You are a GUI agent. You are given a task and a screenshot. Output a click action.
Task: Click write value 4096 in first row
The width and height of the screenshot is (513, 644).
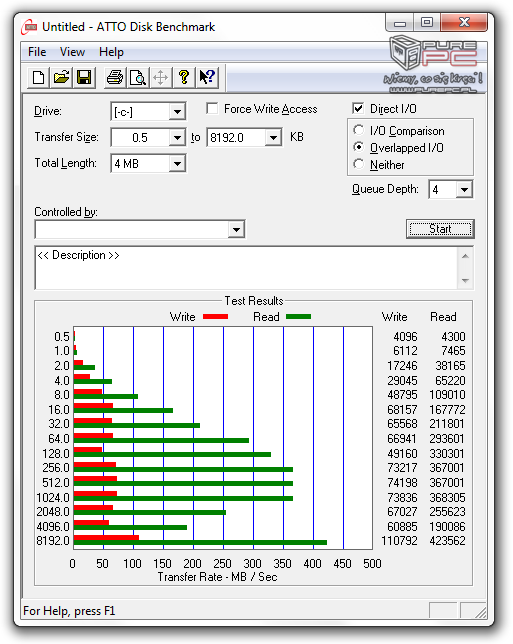click(405, 337)
